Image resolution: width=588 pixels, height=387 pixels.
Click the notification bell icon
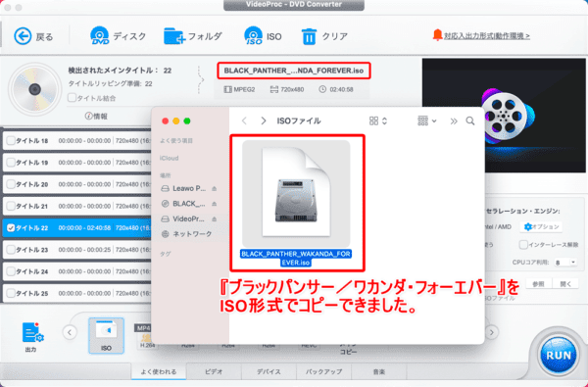pos(437,35)
